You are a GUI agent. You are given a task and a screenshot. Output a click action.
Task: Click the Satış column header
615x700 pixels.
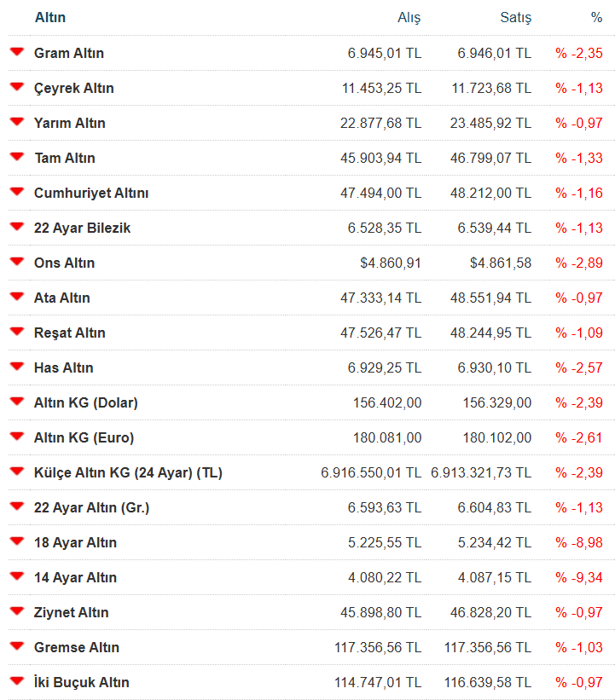(515, 18)
